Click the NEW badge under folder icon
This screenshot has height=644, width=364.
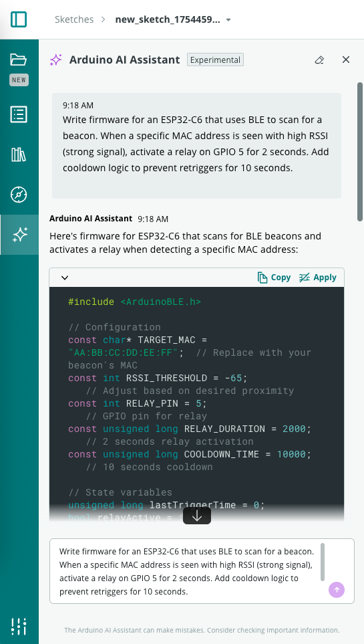pyautogui.click(x=19, y=80)
